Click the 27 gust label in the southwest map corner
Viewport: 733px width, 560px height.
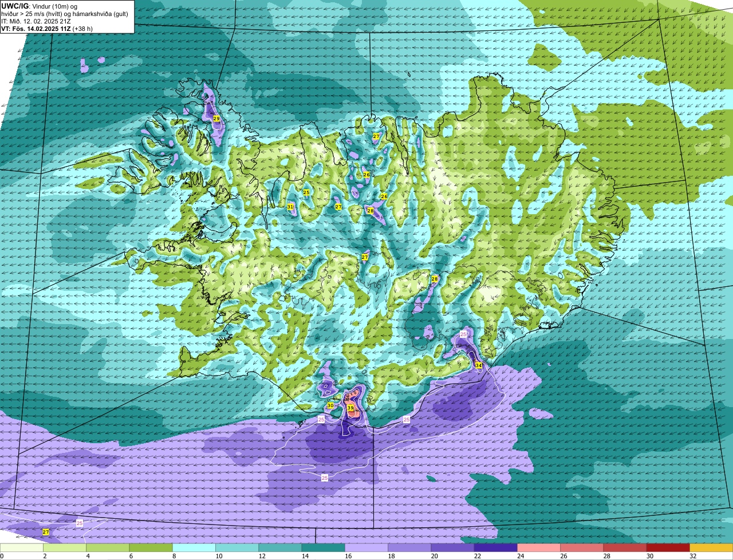[46, 532]
